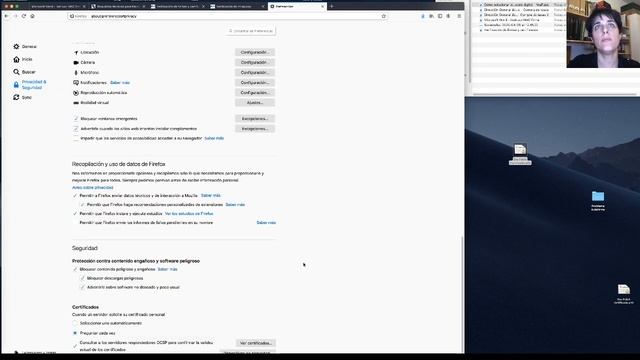
Task: Go back with the browser back arrow
Action: pyautogui.click(x=7, y=16)
